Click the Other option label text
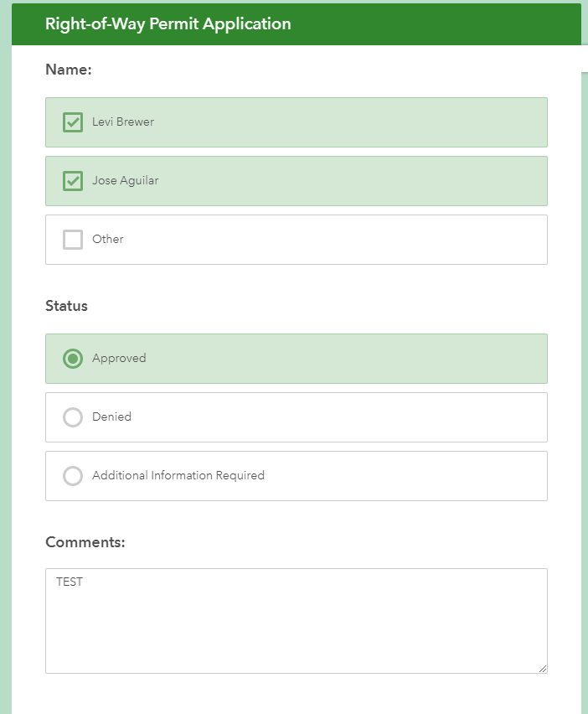 (x=108, y=240)
